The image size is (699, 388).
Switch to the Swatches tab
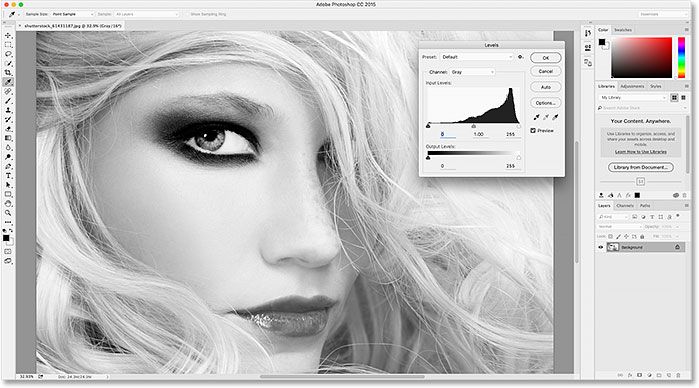click(x=623, y=30)
